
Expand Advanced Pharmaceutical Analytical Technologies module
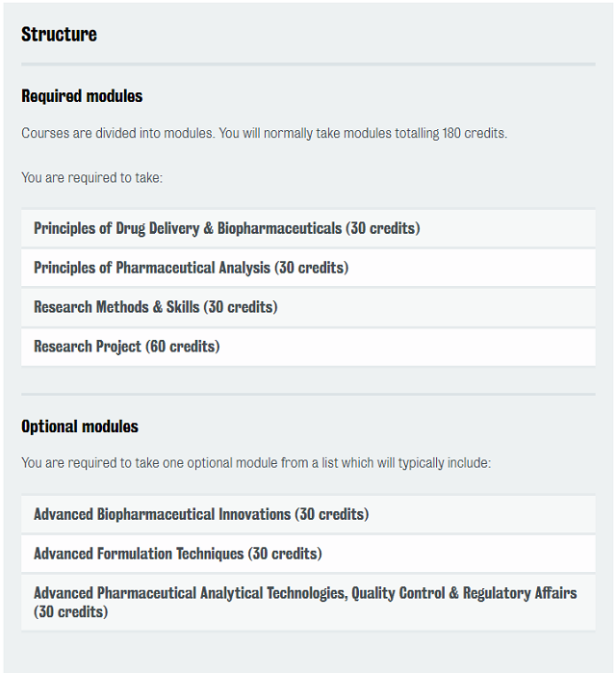[x=308, y=603]
